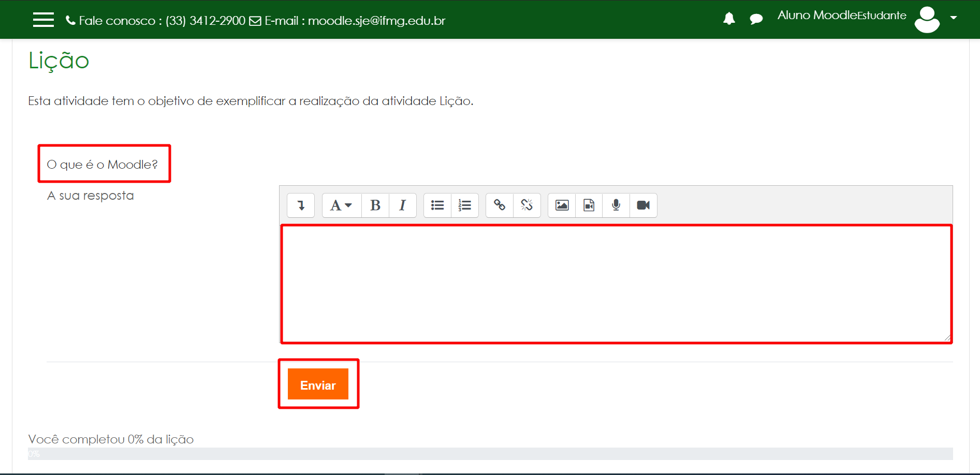Expand the user account menu arrow

point(954,17)
